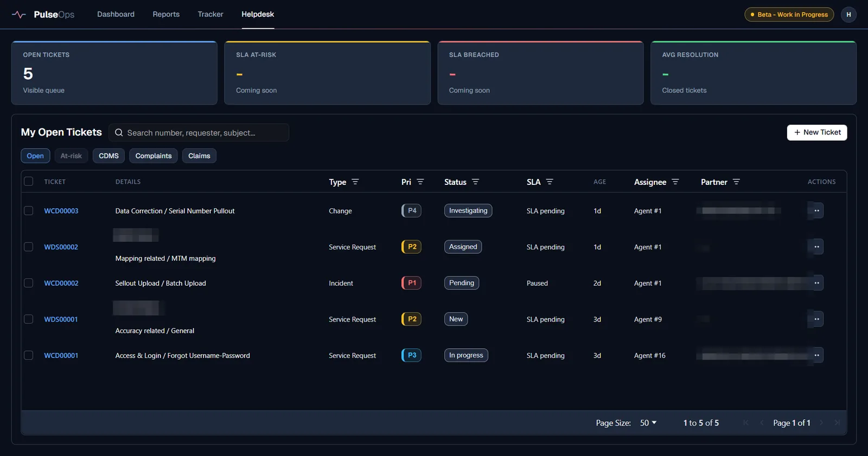The height and width of the screenshot is (456, 868).
Task: Select the At-risk filter chip
Action: 71,156
